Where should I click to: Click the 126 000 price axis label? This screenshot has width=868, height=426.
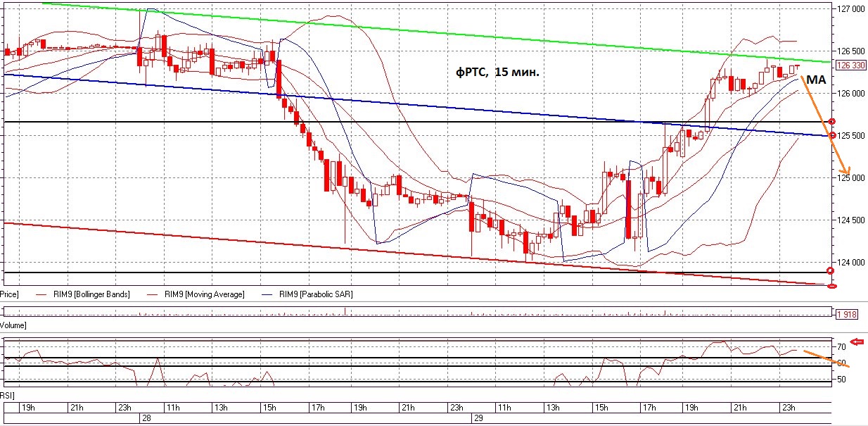click(851, 93)
